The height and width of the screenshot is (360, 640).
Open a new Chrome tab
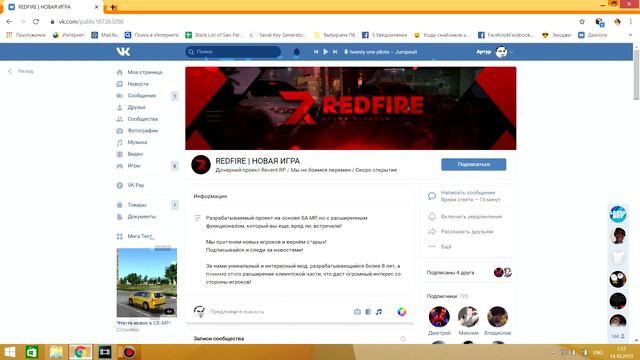(112, 7)
